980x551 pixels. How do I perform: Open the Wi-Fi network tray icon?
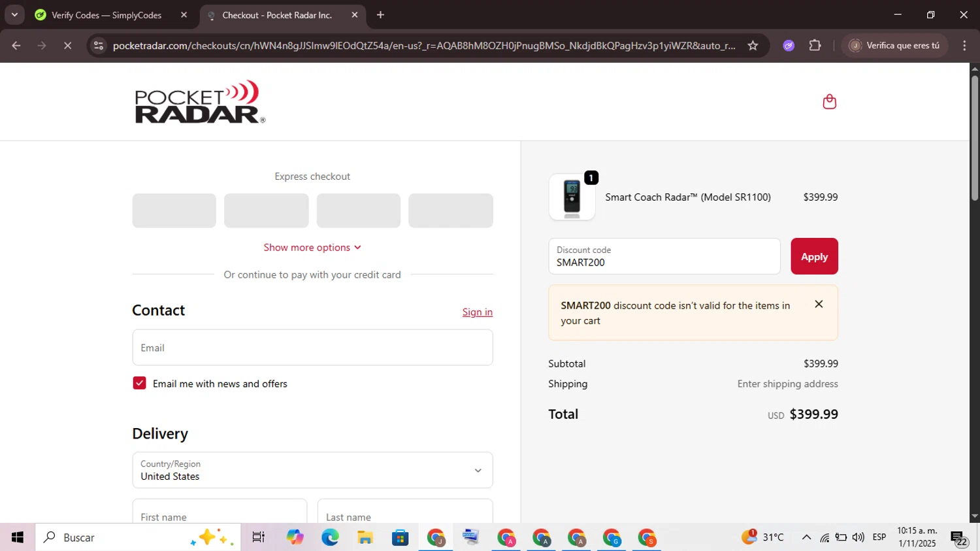(x=825, y=537)
